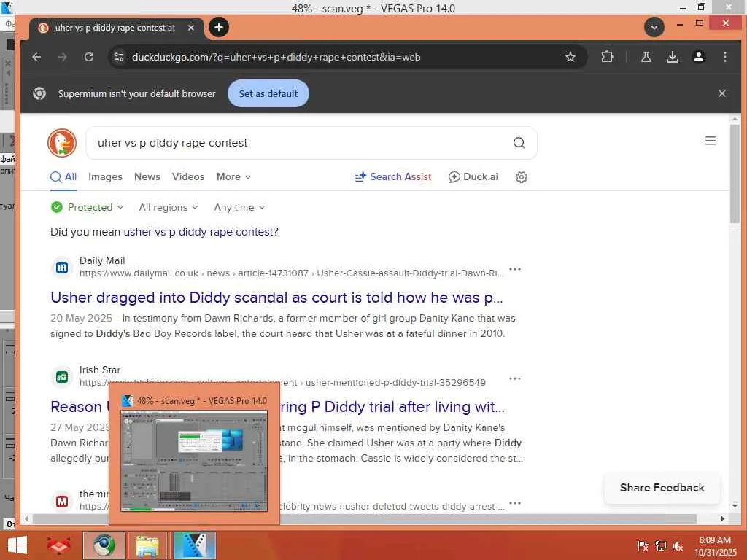747x560 pixels.
Task: Open the red taskbar app icon beside Start
Action: click(x=59, y=545)
